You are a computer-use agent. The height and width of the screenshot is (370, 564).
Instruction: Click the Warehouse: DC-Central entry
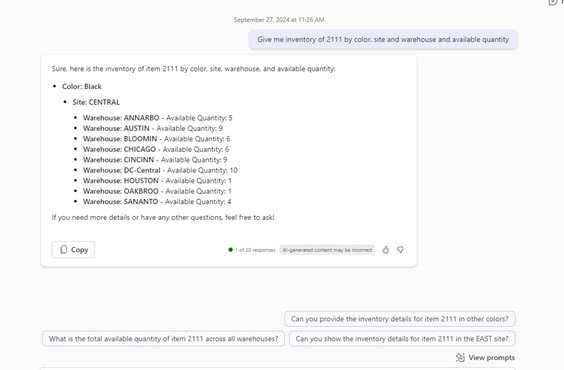coord(160,170)
